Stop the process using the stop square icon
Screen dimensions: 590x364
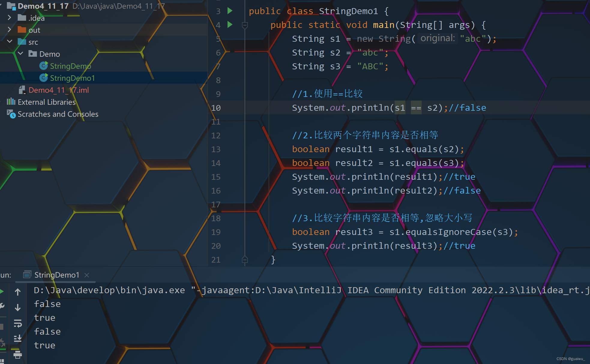pyautogui.click(x=2, y=327)
